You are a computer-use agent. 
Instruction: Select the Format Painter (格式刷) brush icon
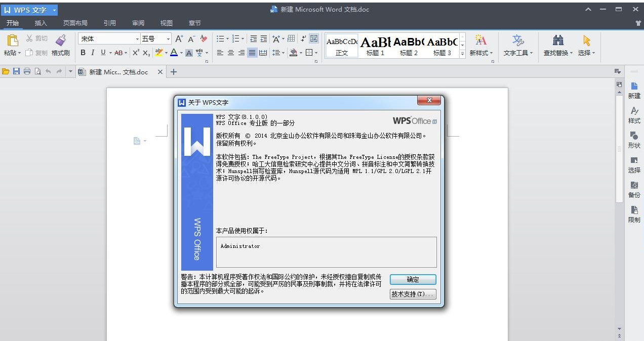[x=61, y=40]
